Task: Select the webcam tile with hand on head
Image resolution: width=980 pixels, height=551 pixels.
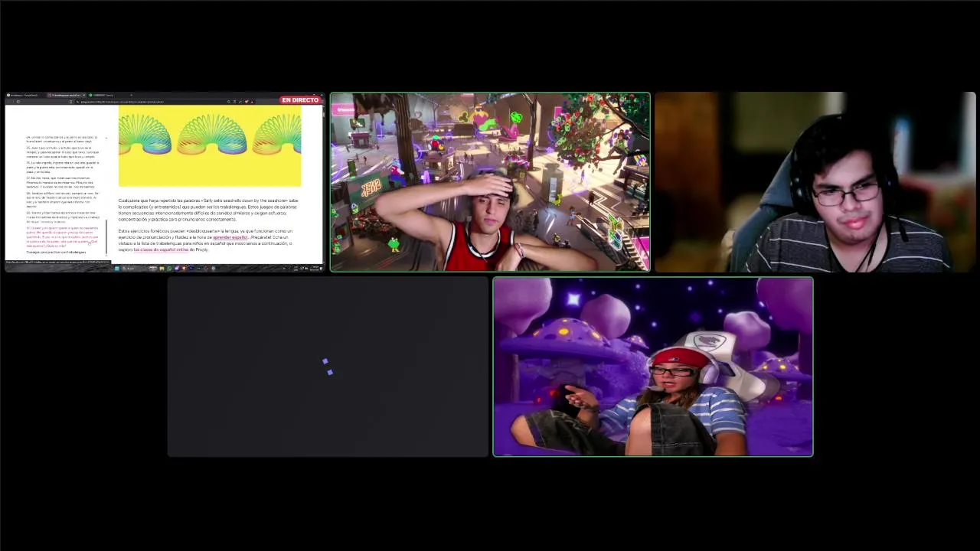Action: tap(490, 182)
